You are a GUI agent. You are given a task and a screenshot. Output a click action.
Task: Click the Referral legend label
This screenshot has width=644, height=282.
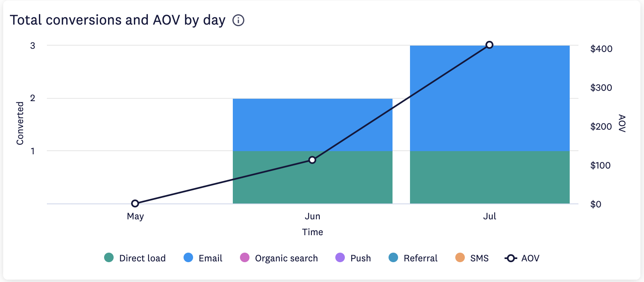420,258
